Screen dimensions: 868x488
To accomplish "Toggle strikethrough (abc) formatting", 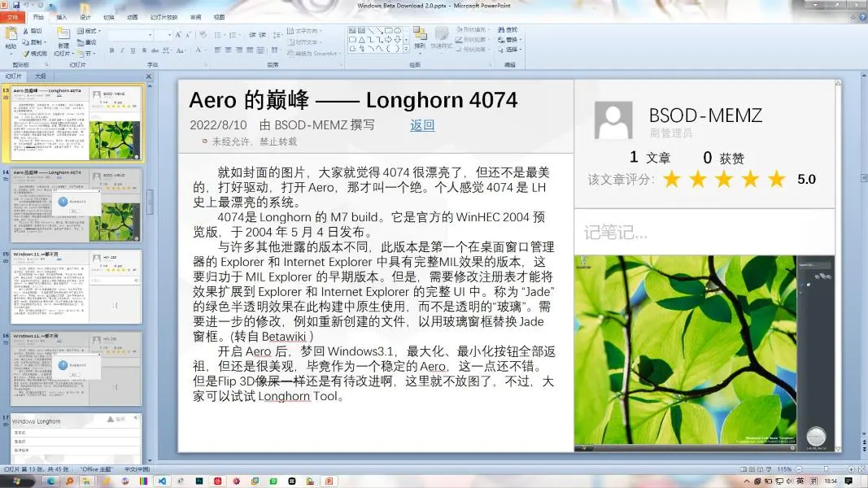I will 155,50.
